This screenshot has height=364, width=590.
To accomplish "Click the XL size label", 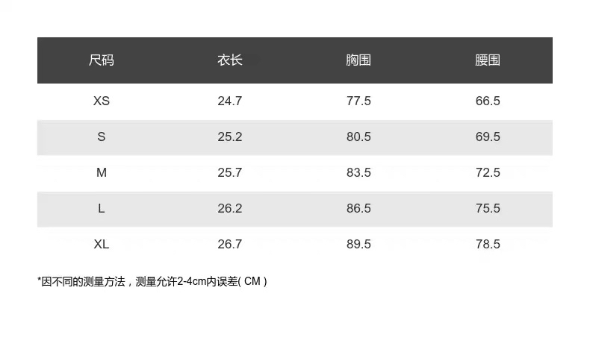I will tap(102, 244).
